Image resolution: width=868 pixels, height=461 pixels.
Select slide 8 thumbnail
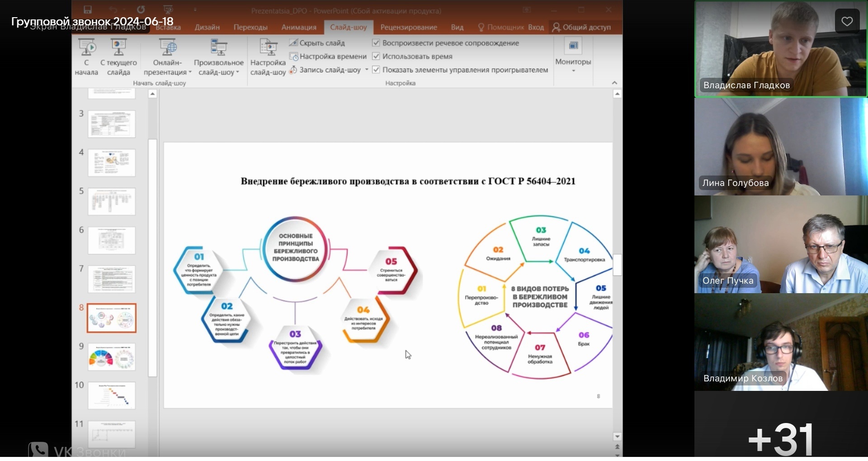coord(112,318)
